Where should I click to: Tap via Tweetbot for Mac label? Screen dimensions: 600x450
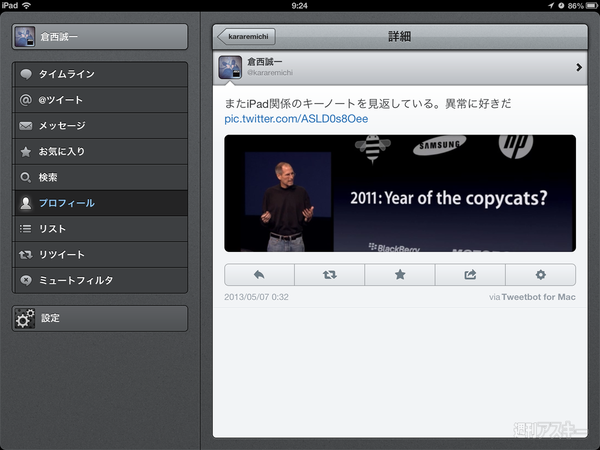(532, 297)
